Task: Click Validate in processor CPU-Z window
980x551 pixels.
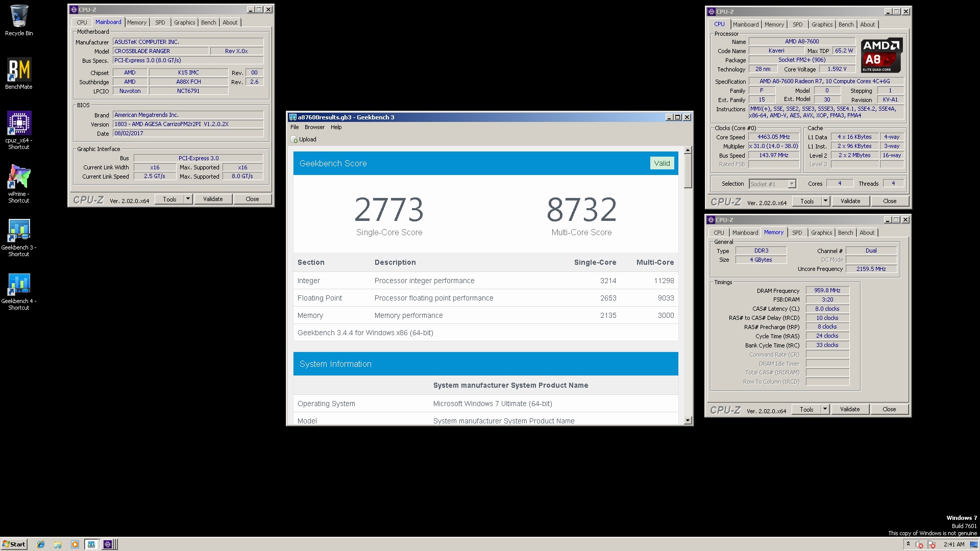Action: 850,201
